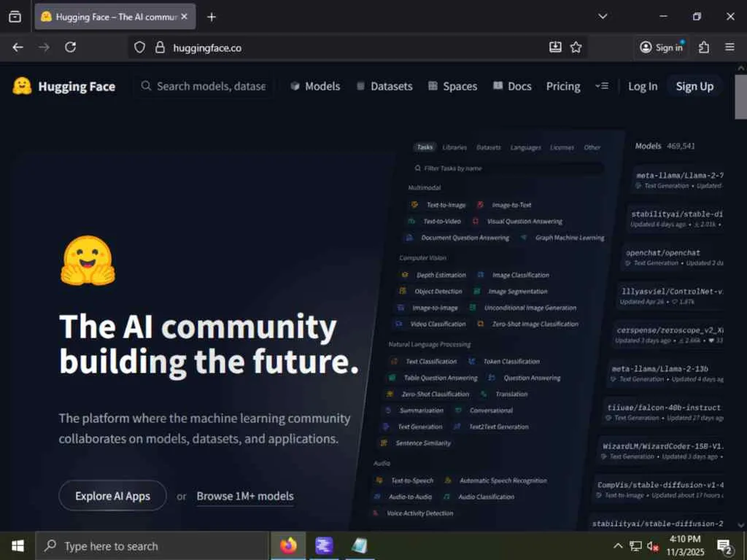Click the purple app icon on taskbar

pos(324,545)
